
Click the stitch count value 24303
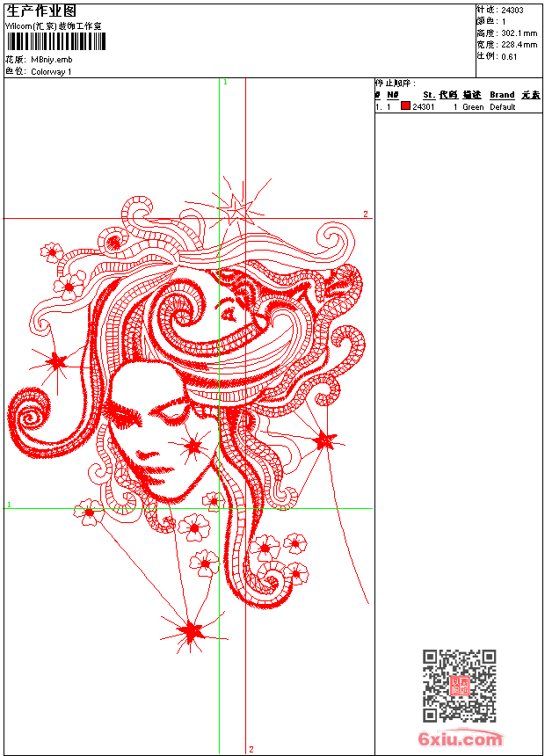pyautogui.click(x=513, y=10)
